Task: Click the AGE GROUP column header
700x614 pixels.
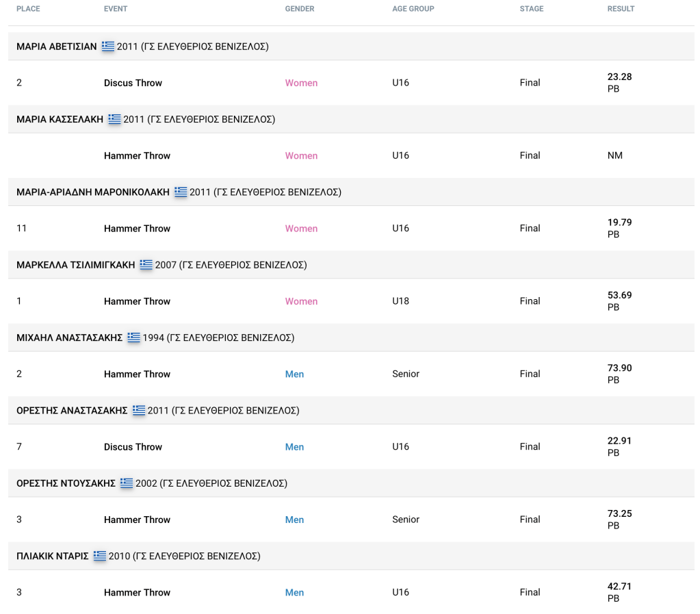Action: [413, 9]
